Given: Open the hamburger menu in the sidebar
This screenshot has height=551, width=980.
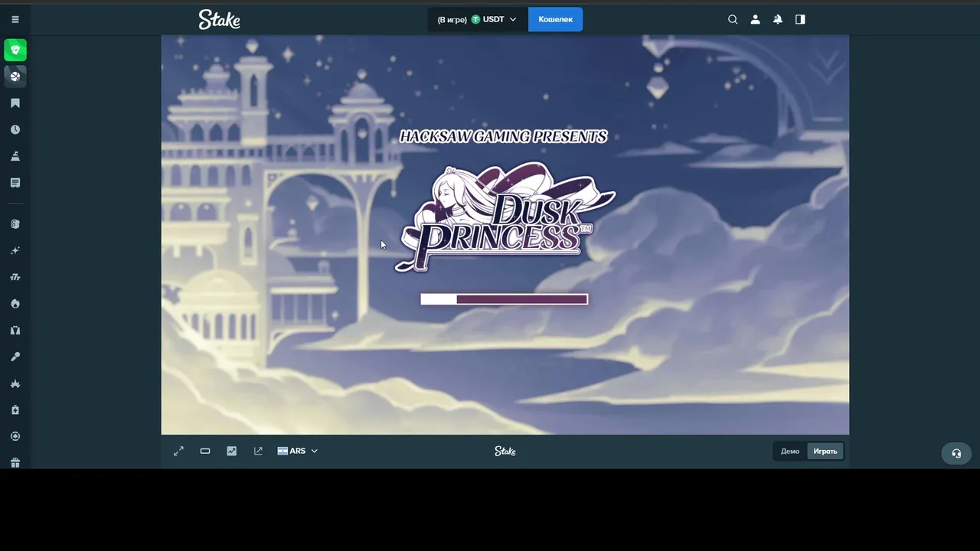Looking at the screenshot, I should [x=15, y=19].
